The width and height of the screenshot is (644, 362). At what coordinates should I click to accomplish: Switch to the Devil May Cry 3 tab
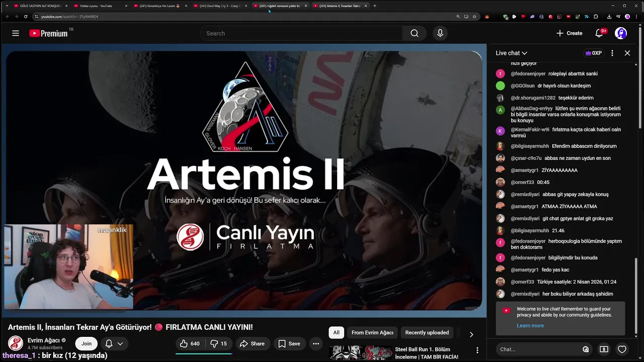[x=219, y=6]
